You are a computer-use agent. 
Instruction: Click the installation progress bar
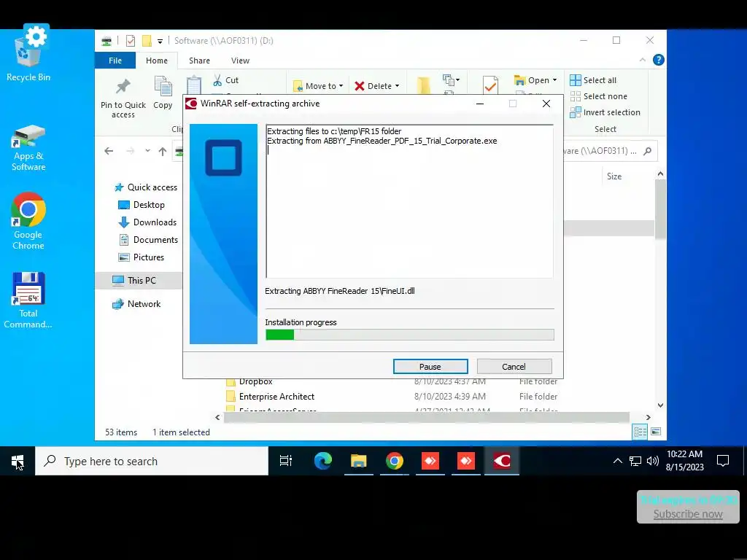(410, 335)
